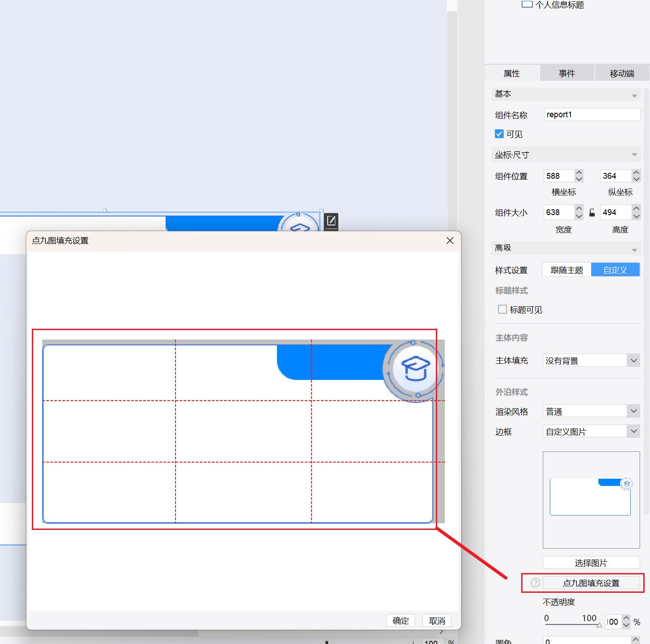Increase the 横坐标 value with up arrow
This screenshot has width=650, height=644.
coord(579,172)
